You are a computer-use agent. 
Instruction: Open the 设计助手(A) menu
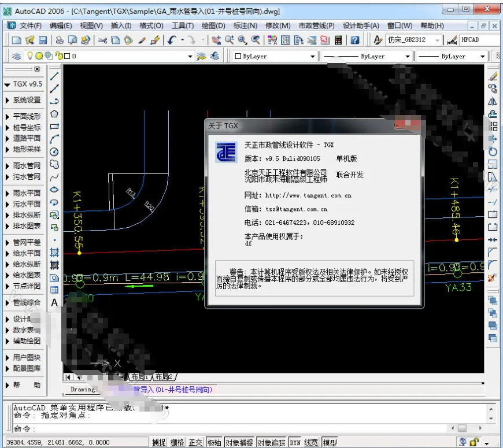pos(361,25)
